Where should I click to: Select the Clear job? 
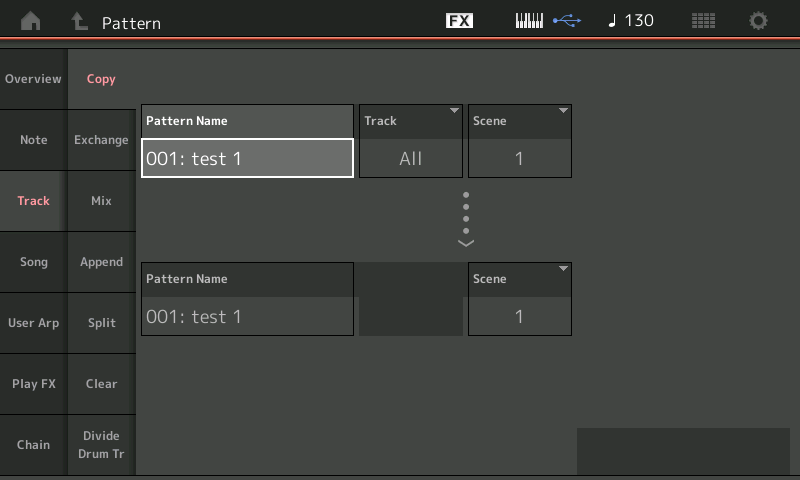[x=101, y=384]
